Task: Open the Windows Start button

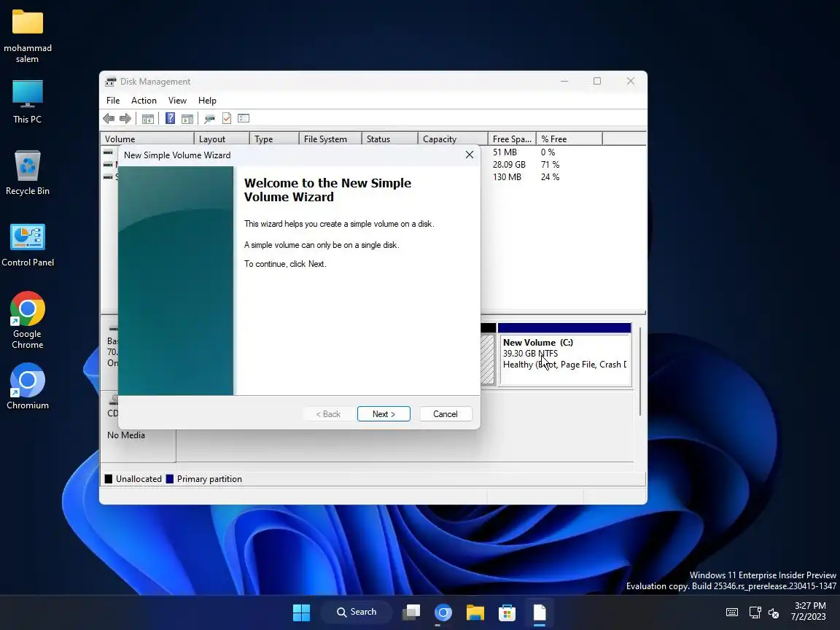Action: coord(301,612)
